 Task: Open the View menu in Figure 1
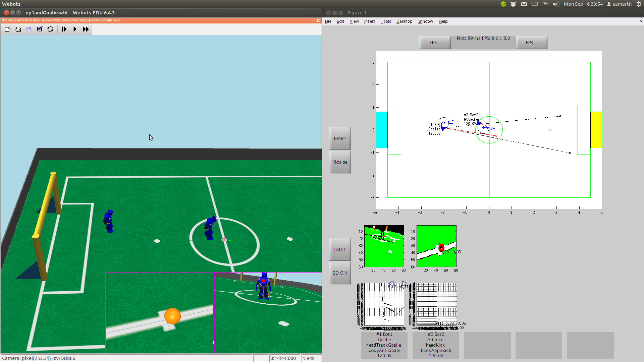(x=354, y=21)
